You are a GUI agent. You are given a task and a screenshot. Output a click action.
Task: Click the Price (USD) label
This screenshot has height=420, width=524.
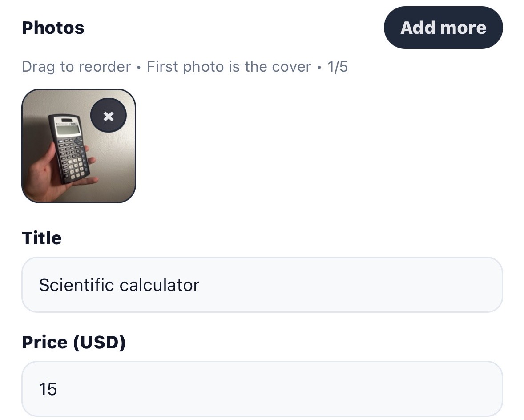[74, 342]
